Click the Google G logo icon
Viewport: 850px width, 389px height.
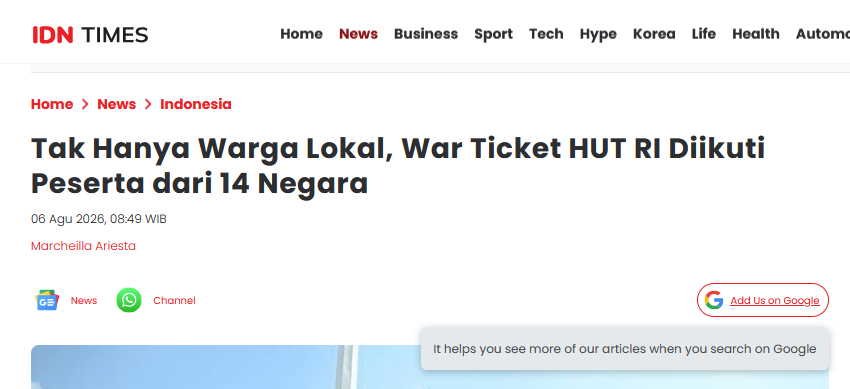tap(713, 300)
